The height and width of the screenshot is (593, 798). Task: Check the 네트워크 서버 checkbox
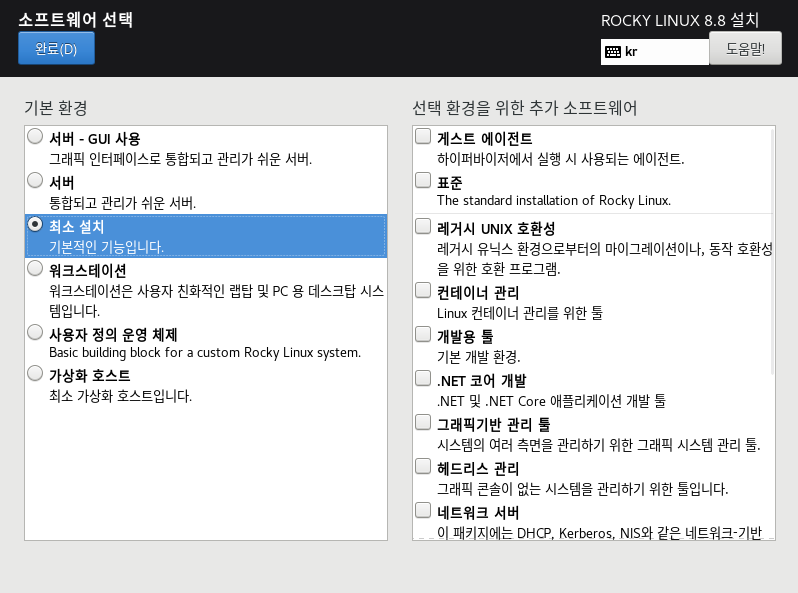[x=423, y=511]
